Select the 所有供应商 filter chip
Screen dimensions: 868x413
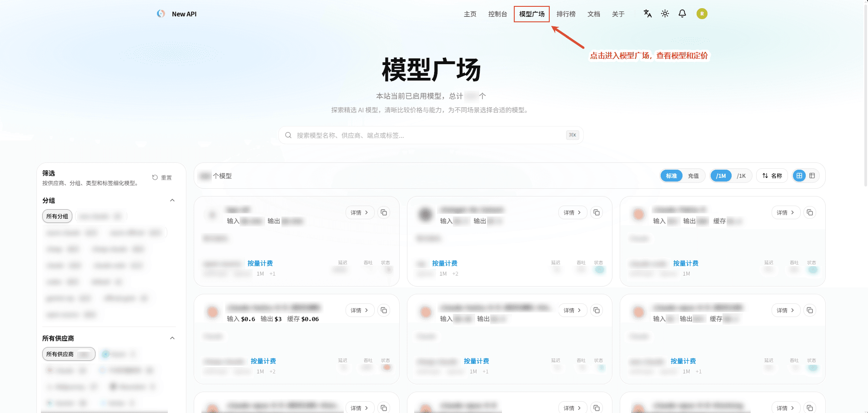69,354
